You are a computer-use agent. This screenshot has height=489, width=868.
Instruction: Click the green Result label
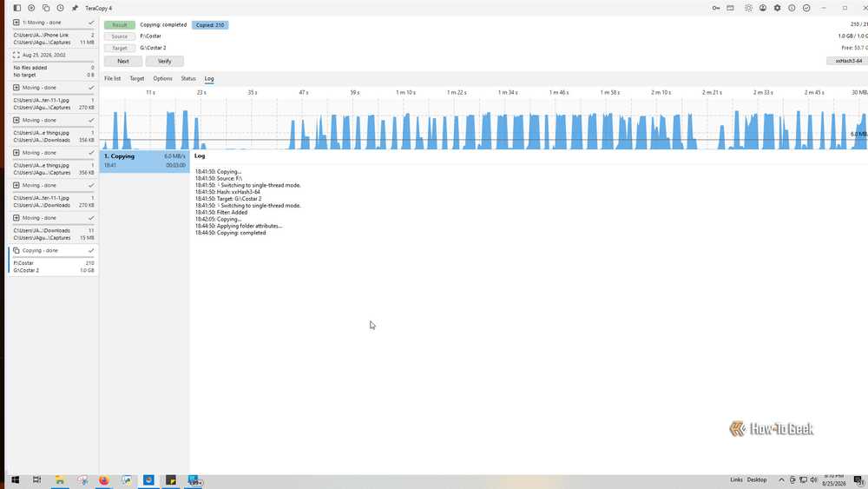(x=120, y=25)
